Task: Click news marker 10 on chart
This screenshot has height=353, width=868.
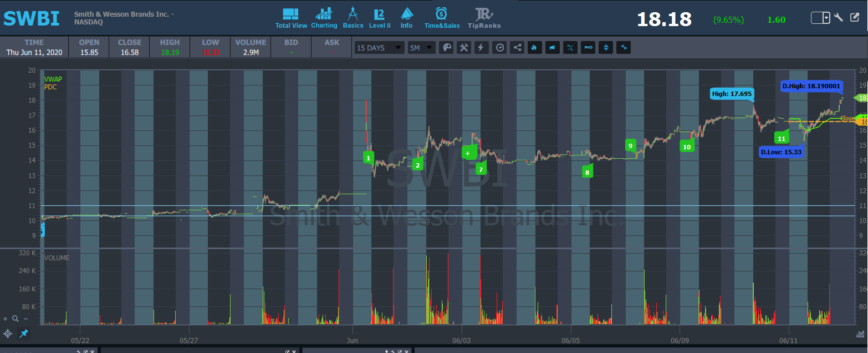Action: 687,147
